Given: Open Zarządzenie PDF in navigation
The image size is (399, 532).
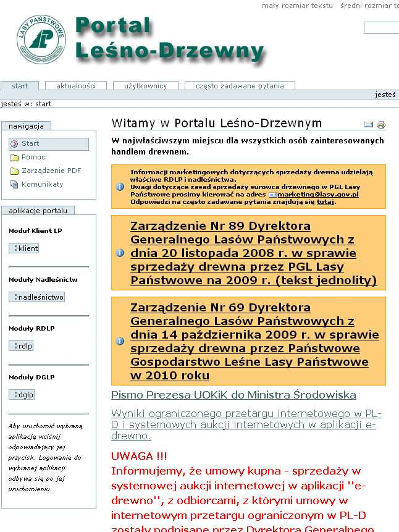Looking at the screenshot, I should coord(51,171).
